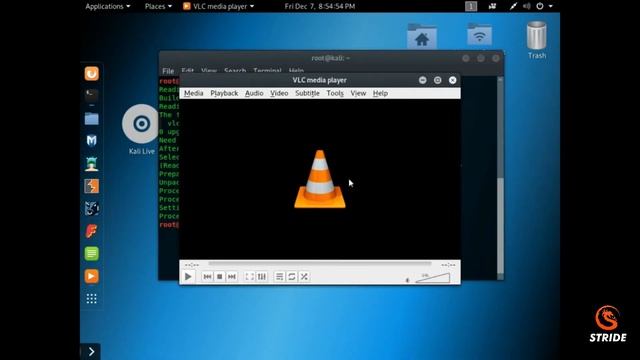This screenshot has width=640, height=360.
Task: Toggle random shuffle in VLC
Action: click(304, 277)
